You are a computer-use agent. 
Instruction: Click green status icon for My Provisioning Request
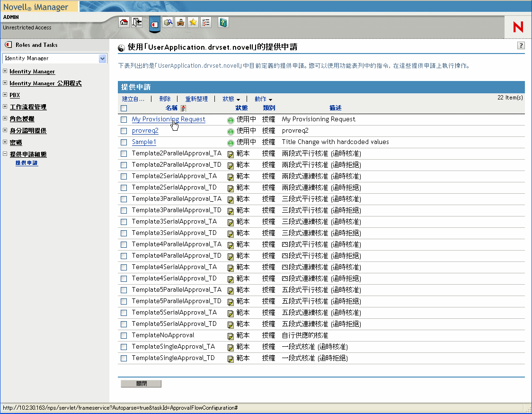click(x=231, y=120)
